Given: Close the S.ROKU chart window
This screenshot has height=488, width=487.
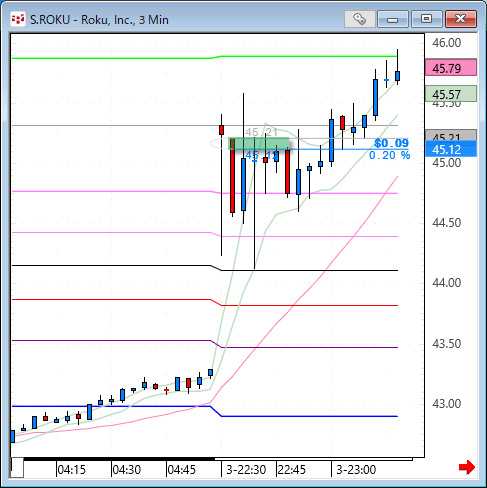Looking at the screenshot, I should tap(461, 19).
